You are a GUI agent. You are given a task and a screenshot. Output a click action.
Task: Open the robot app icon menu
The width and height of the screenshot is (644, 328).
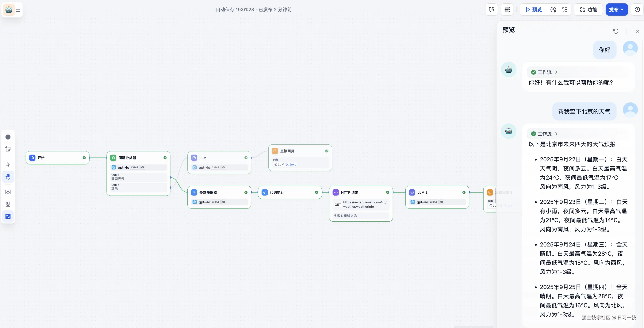(9, 10)
